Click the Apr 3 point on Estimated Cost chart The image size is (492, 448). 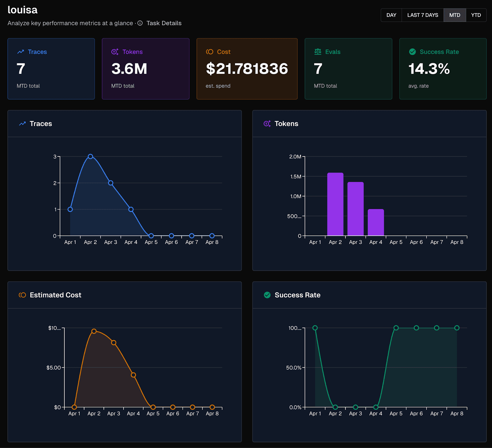(x=114, y=342)
